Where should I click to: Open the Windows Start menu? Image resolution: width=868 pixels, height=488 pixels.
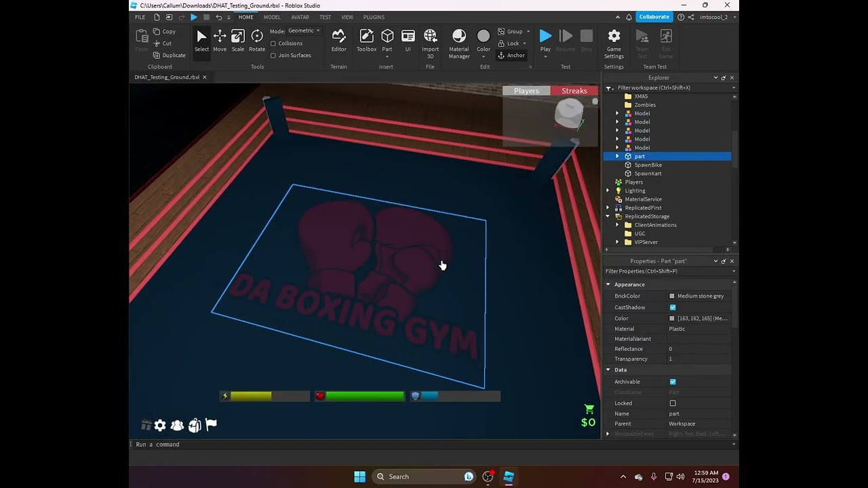coord(360,476)
